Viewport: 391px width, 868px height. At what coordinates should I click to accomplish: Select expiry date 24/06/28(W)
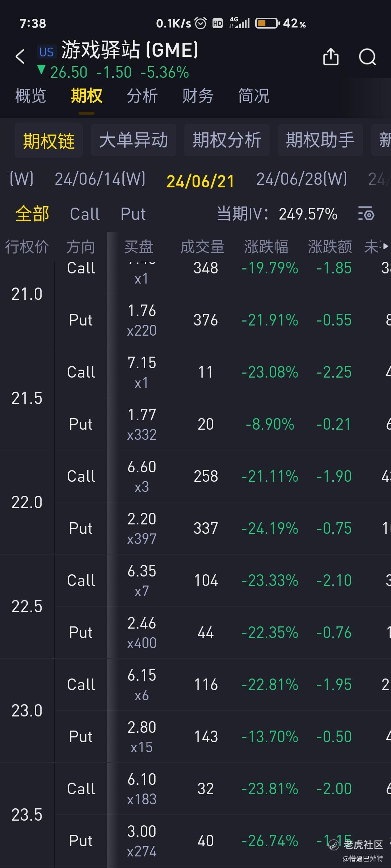coord(302,179)
